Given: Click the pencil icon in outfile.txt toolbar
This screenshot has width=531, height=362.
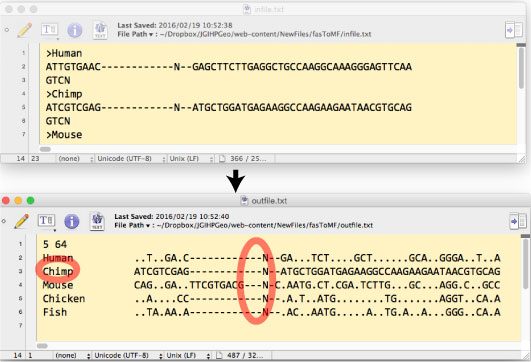Looking at the screenshot, I should pos(22,221).
